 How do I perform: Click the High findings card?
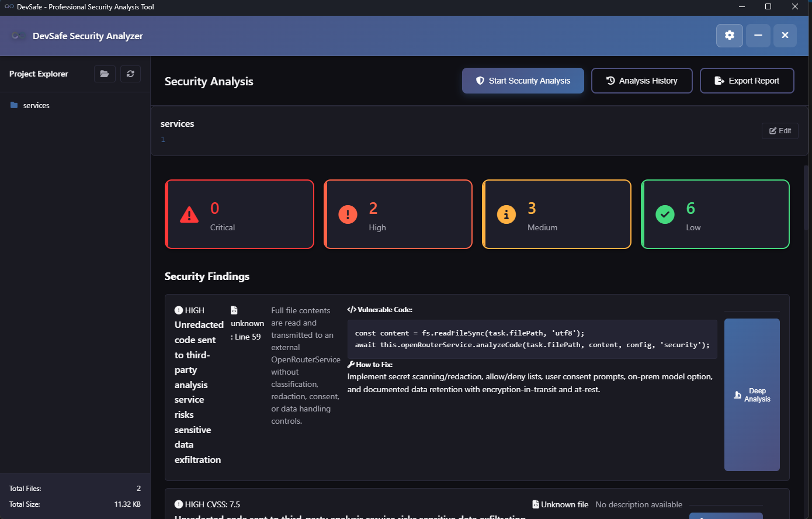tap(398, 214)
